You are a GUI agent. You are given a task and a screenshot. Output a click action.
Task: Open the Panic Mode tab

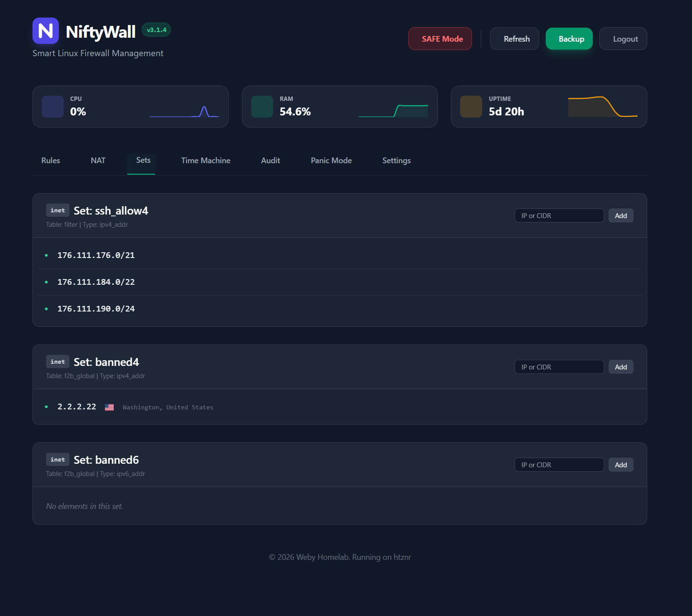pos(331,161)
